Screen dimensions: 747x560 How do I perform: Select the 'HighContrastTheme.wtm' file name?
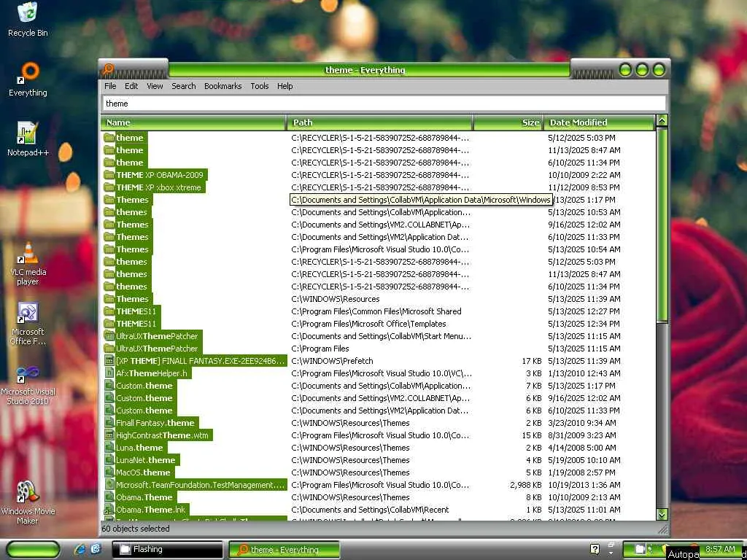pyautogui.click(x=163, y=435)
